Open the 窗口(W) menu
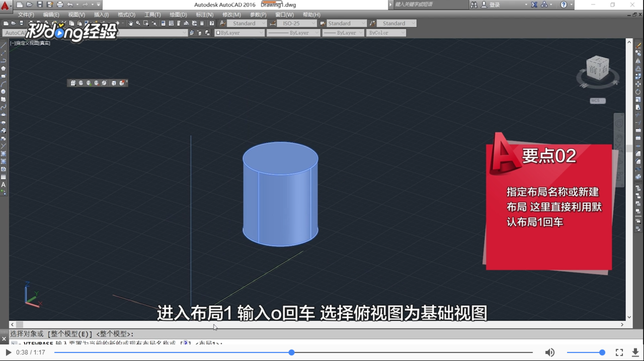Viewport: 644px width, 361px height. 285,15
